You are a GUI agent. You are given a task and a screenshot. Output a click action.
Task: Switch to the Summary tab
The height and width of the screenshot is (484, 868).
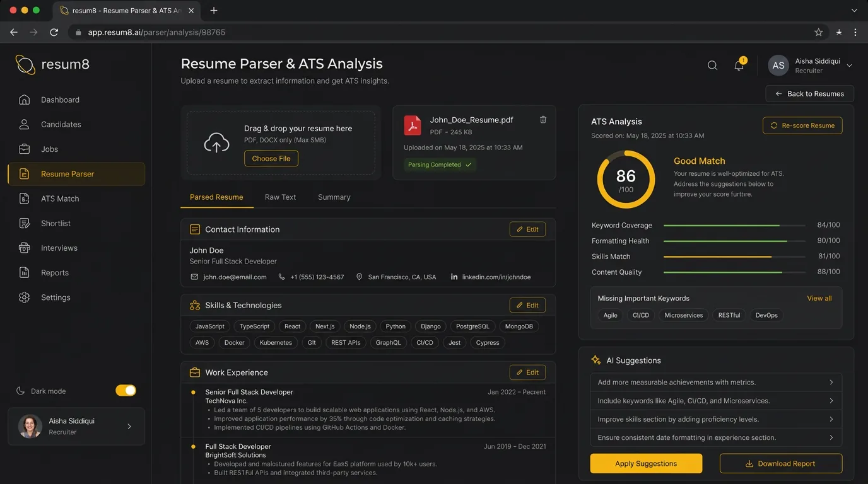click(334, 197)
